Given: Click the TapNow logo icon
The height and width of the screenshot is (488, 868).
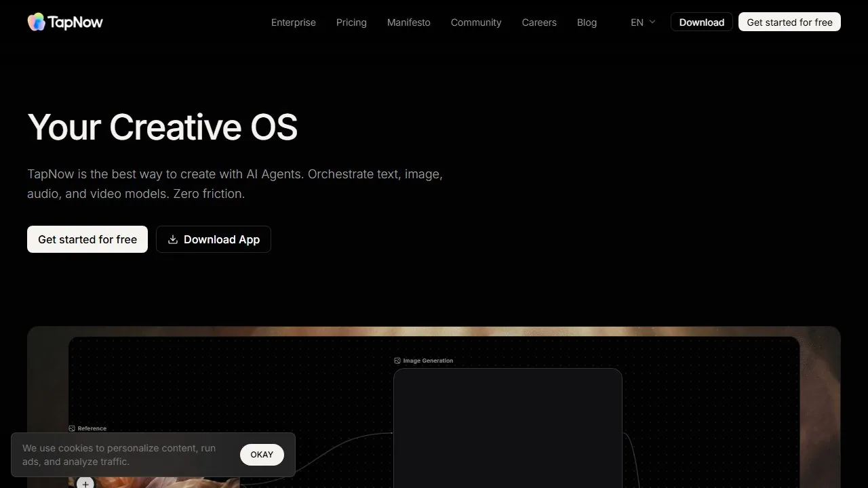Looking at the screenshot, I should 37,22.
